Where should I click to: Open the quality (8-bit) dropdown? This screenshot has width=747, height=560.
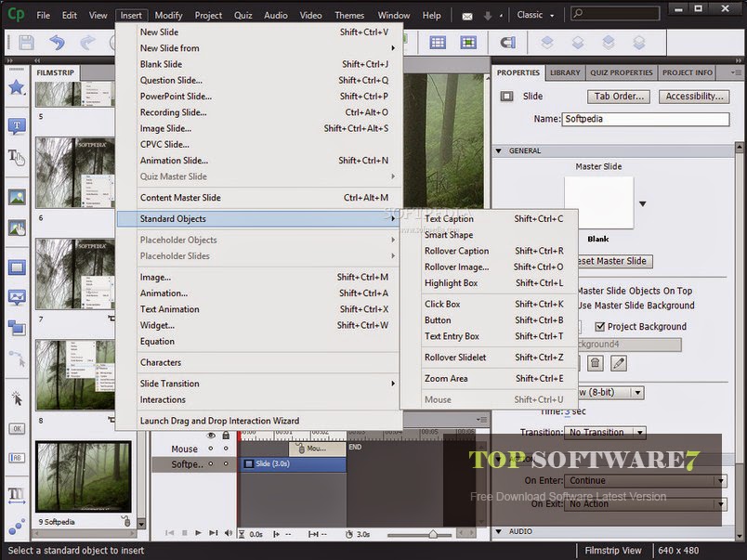638,393
